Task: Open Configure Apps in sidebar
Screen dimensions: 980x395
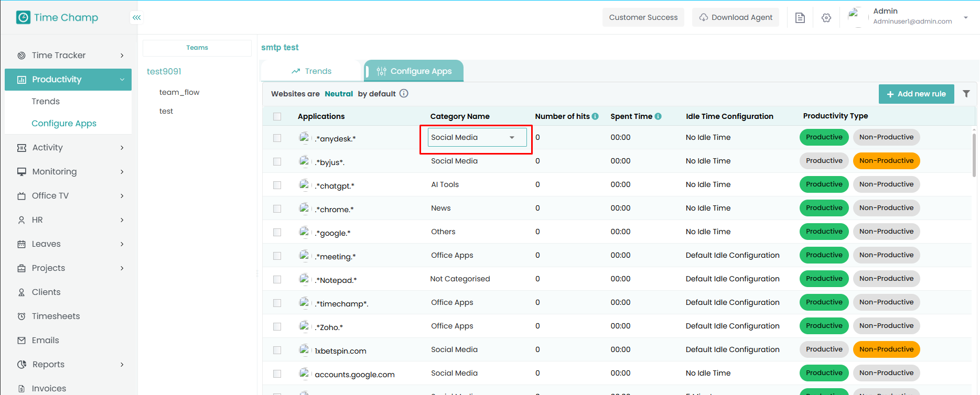Action: [x=64, y=124]
